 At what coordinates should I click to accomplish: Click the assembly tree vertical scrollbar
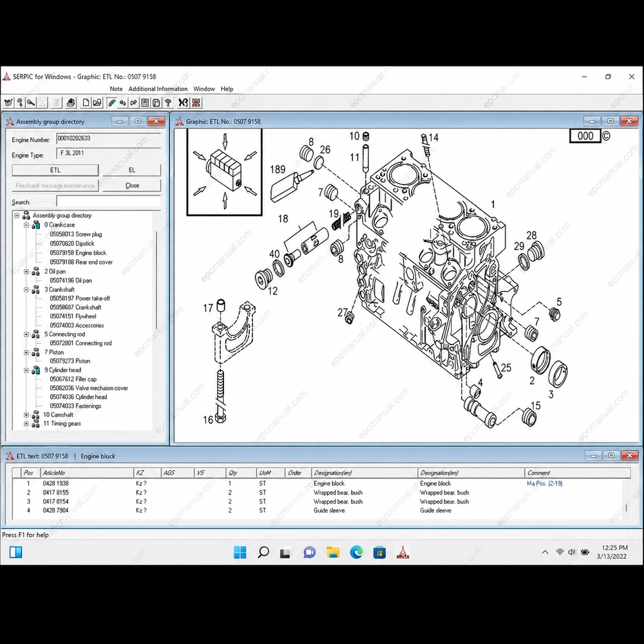click(156, 280)
